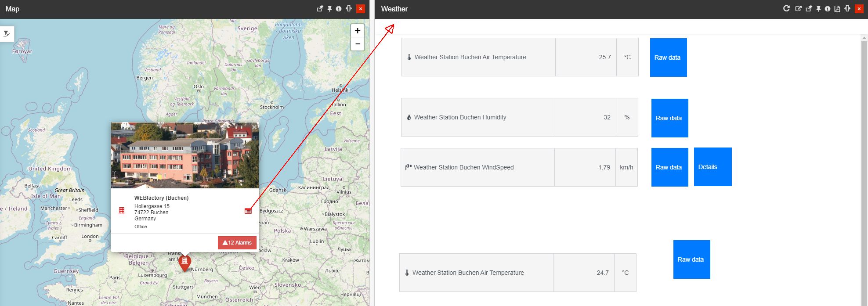Open Weather panel in external window
Screen dimensions: 868x306
click(798, 9)
